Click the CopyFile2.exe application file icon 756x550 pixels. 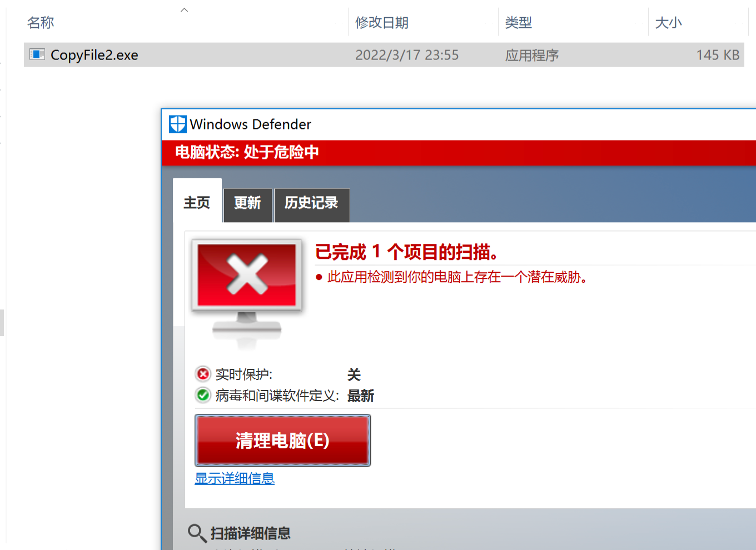[37, 54]
